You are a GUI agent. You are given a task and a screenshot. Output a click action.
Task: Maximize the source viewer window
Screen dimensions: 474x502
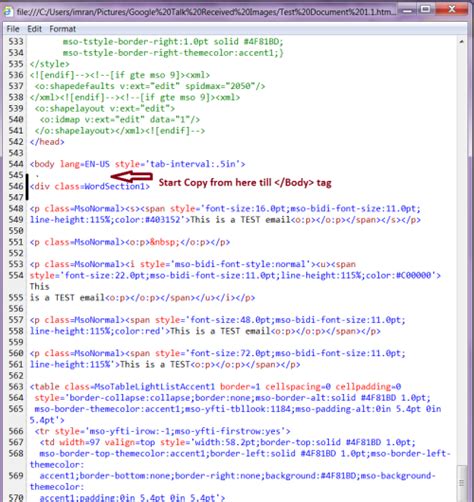(x=425, y=10)
